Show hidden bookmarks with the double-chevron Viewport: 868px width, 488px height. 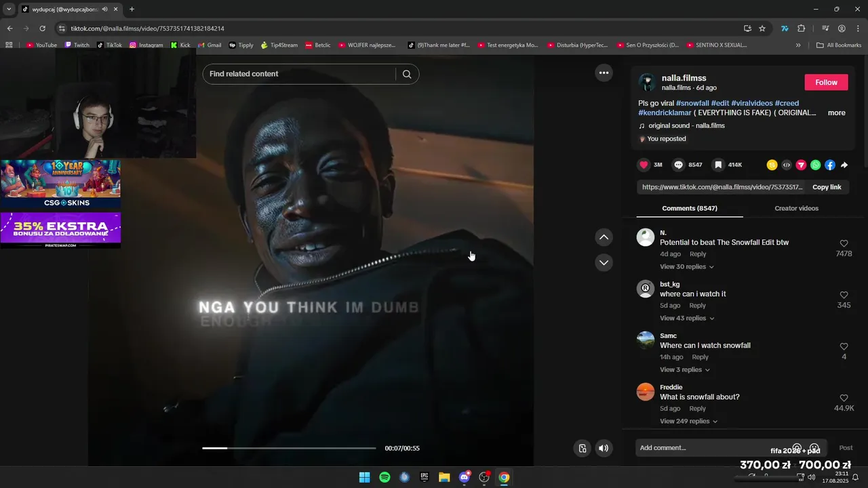[x=798, y=45]
